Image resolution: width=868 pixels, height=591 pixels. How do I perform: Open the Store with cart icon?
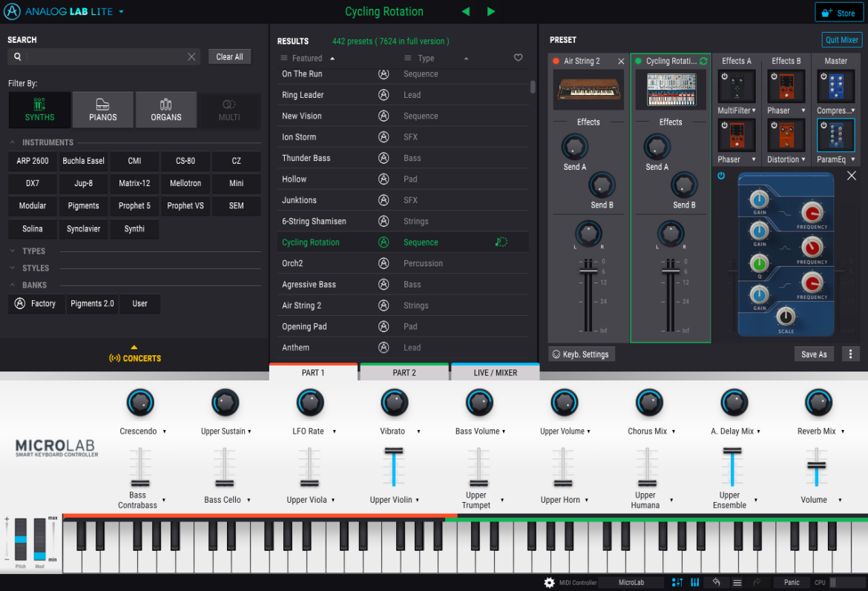pos(838,13)
